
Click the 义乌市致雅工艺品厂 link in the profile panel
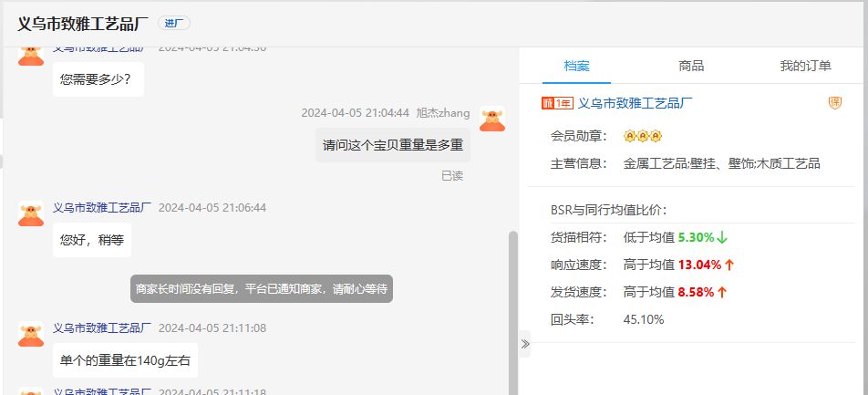coord(635,103)
